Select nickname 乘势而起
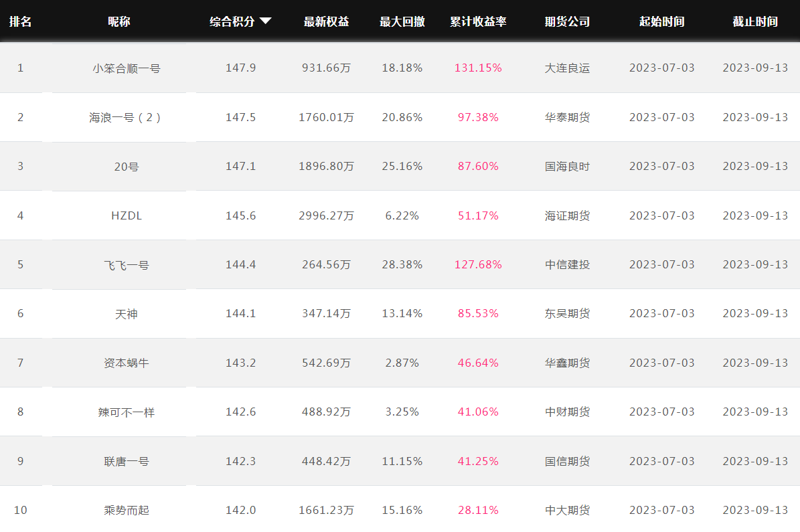The image size is (800, 532). (x=127, y=511)
